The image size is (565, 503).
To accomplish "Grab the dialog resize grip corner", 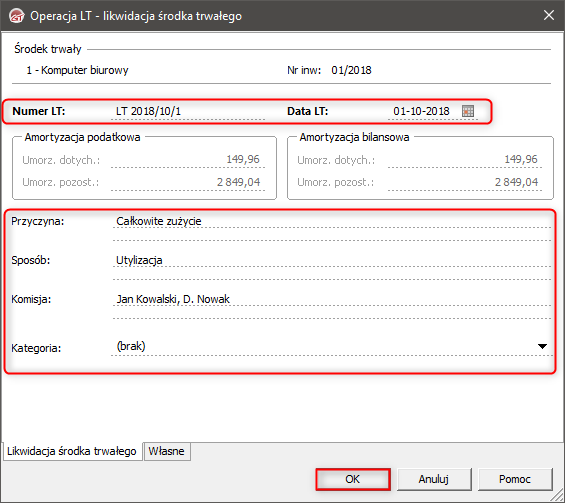I will pos(559,497).
